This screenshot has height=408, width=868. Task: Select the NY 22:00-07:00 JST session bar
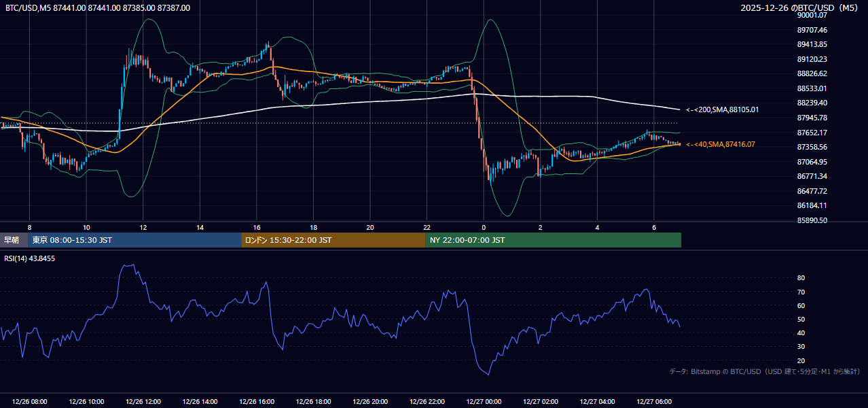pyautogui.click(x=554, y=240)
